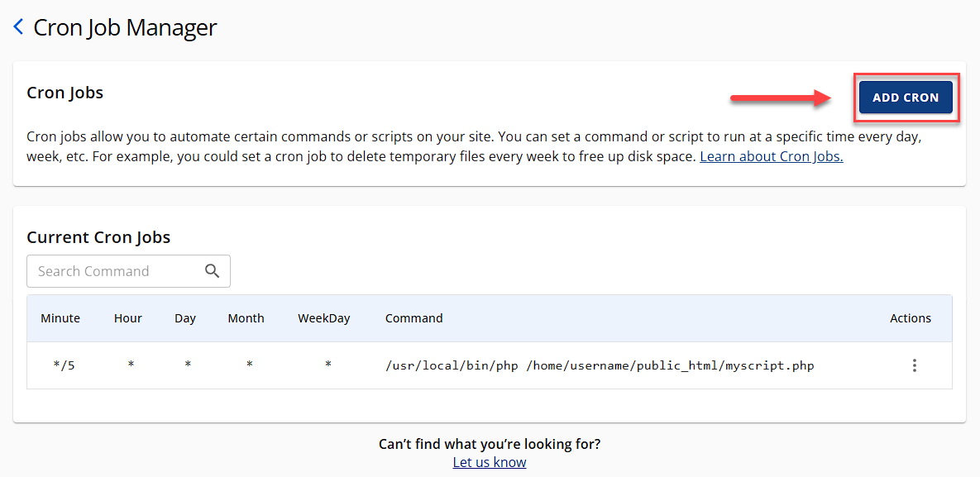Select the Command column header
Screen dimensions: 980x477
[x=414, y=317]
